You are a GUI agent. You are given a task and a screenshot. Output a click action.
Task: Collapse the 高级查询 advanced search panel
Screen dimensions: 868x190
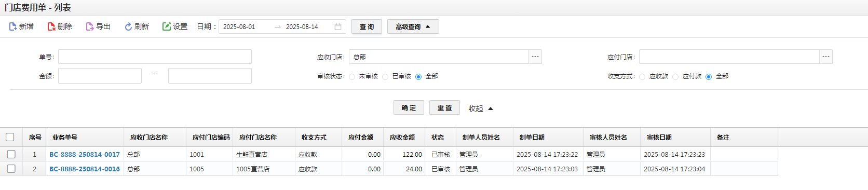pyautogui.click(x=413, y=26)
